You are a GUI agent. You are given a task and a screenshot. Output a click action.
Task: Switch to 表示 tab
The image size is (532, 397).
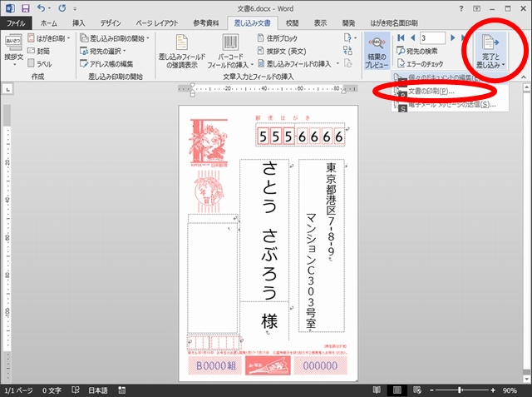[320, 22]
